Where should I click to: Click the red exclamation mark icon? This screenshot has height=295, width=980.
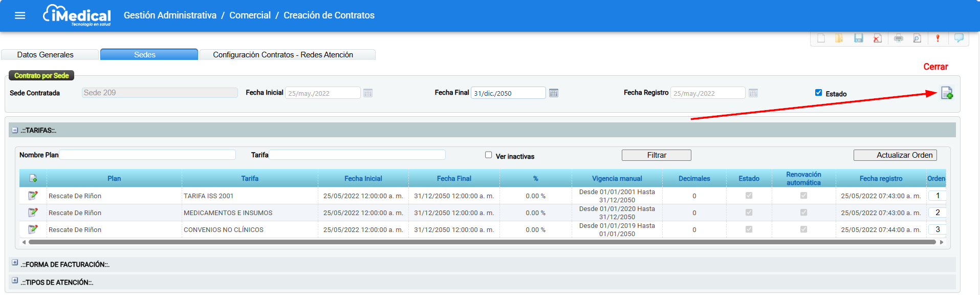coord(938,38)
